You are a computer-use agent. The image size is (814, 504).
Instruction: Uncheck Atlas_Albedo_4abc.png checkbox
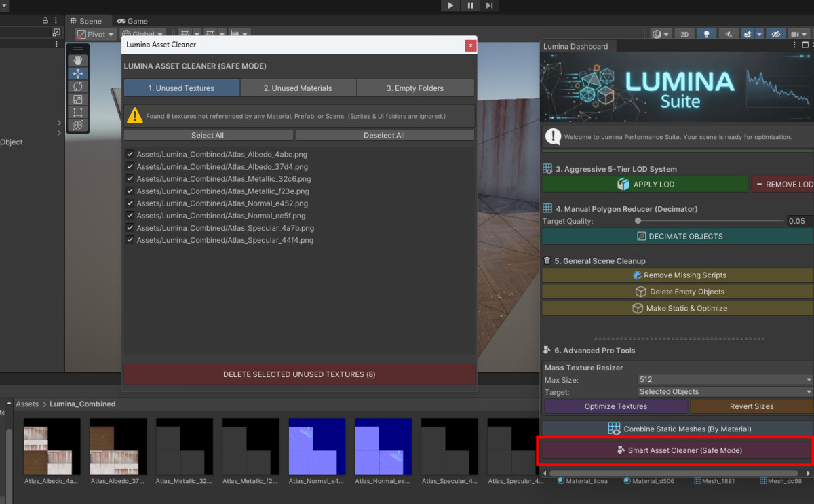coord(130,154)
